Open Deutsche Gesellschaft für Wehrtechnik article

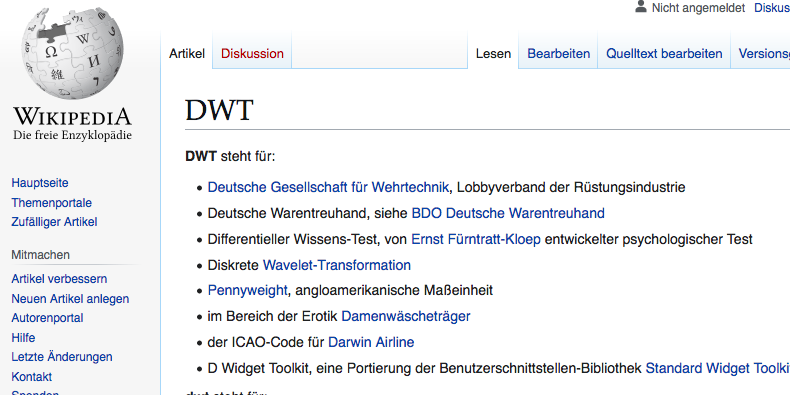click(328, 187)
